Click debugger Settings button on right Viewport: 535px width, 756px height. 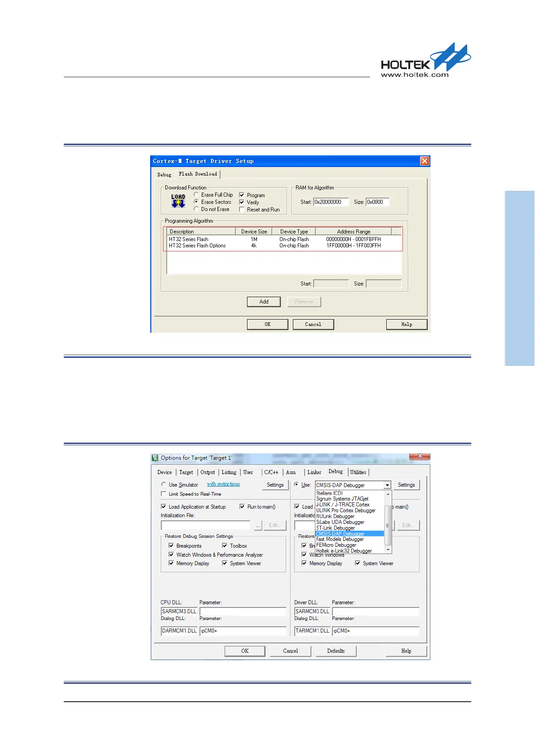point(407,485)
